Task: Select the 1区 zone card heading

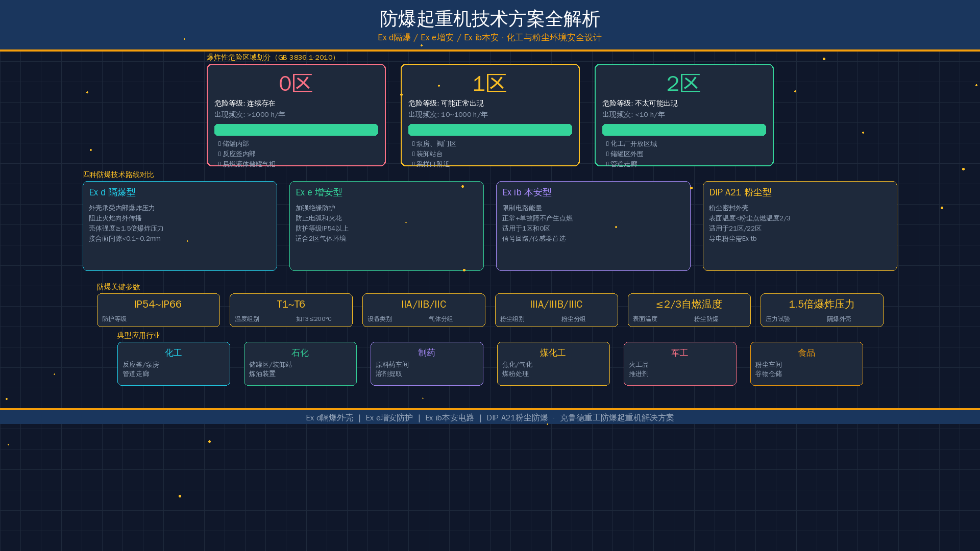Action: [489, 84]
